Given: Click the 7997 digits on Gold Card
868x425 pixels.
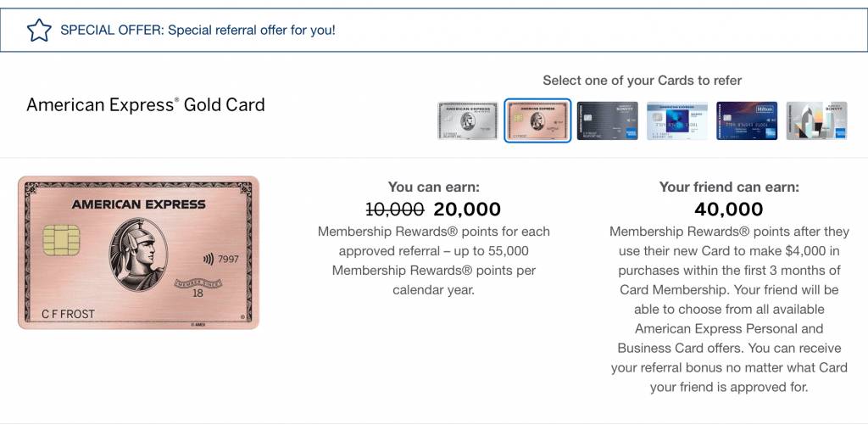Looking at the screenshot, I should [229, 260].
